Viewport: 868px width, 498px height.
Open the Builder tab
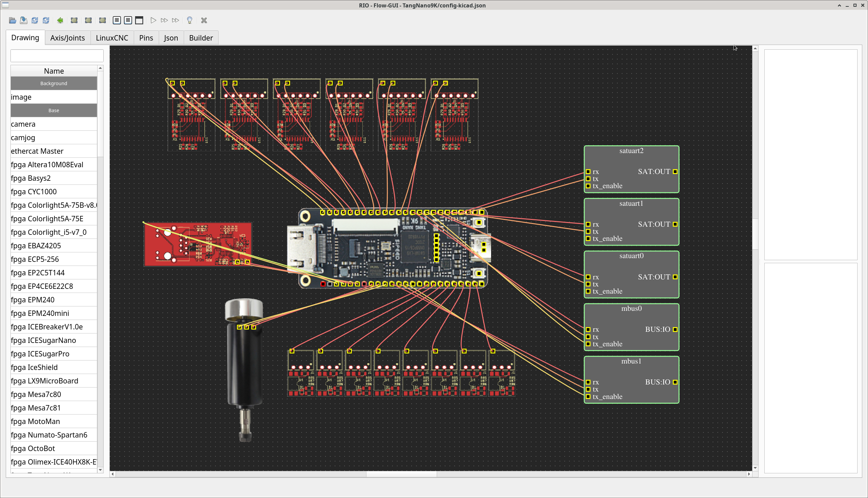(x=201, y=38)
